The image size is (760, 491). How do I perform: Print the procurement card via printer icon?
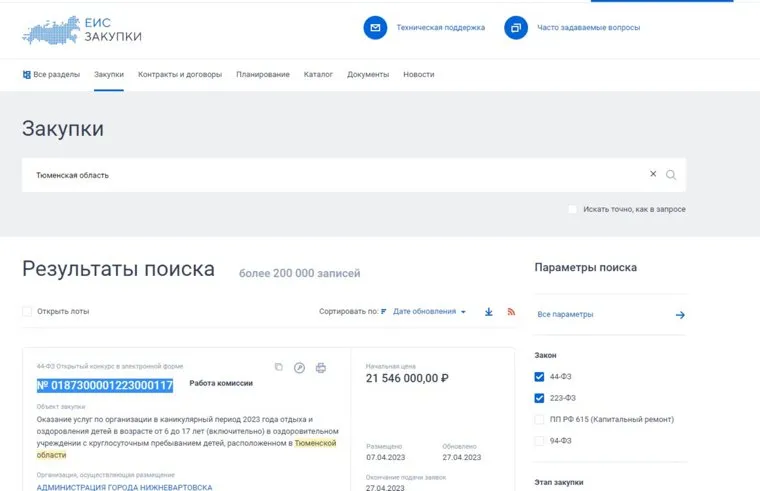(x=321, y=367)
